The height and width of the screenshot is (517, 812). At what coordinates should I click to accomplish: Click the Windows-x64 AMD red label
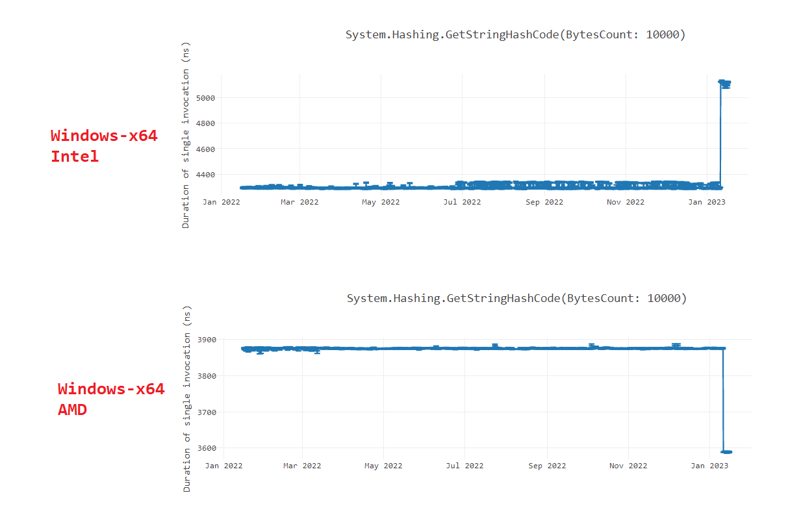pyautogui.click(x=110, y=399)
